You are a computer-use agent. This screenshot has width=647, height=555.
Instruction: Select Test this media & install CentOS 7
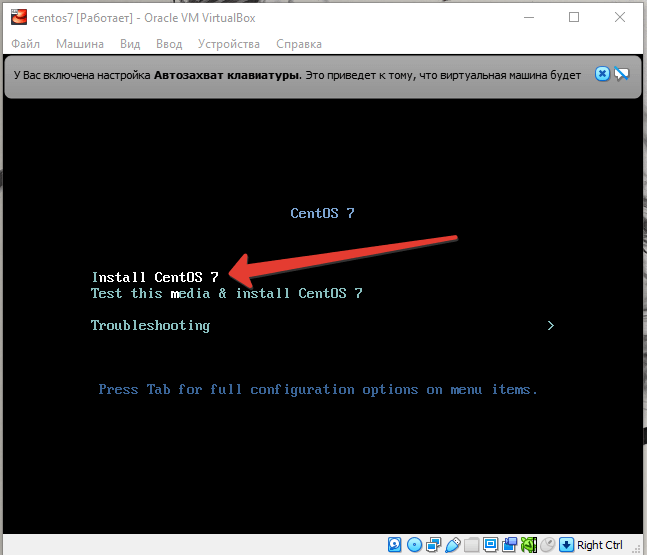(x=226, y=293)
